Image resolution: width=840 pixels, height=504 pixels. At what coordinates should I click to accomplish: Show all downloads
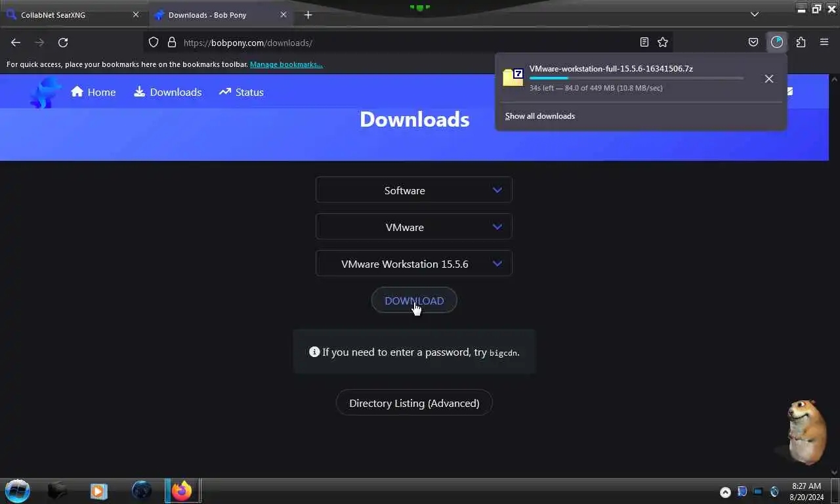[540, 116]
